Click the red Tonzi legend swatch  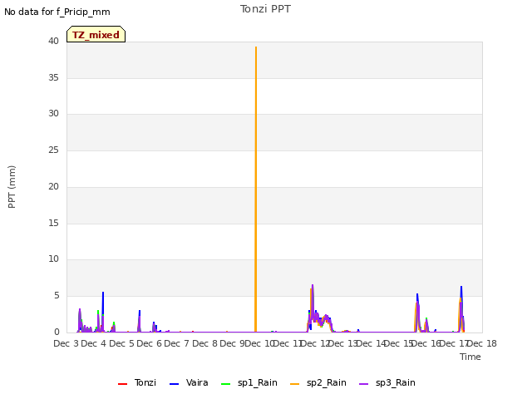click(122, 384)
